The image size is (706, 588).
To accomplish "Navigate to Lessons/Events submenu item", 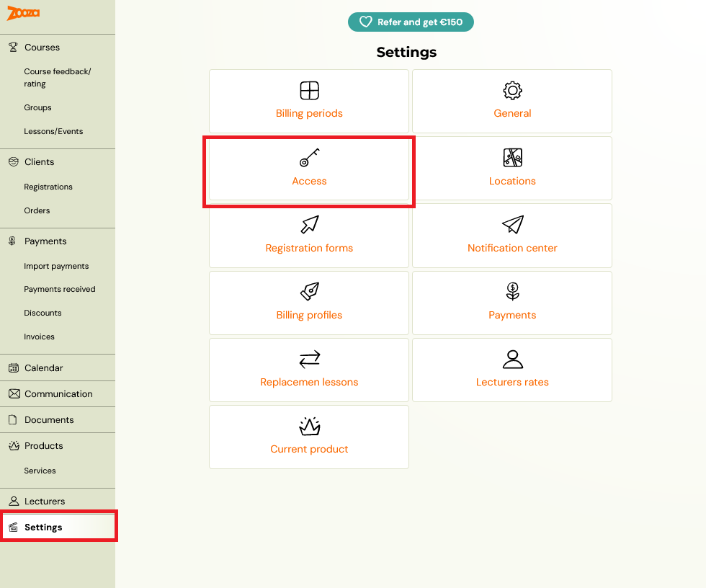I will click(x=53, y=131).
